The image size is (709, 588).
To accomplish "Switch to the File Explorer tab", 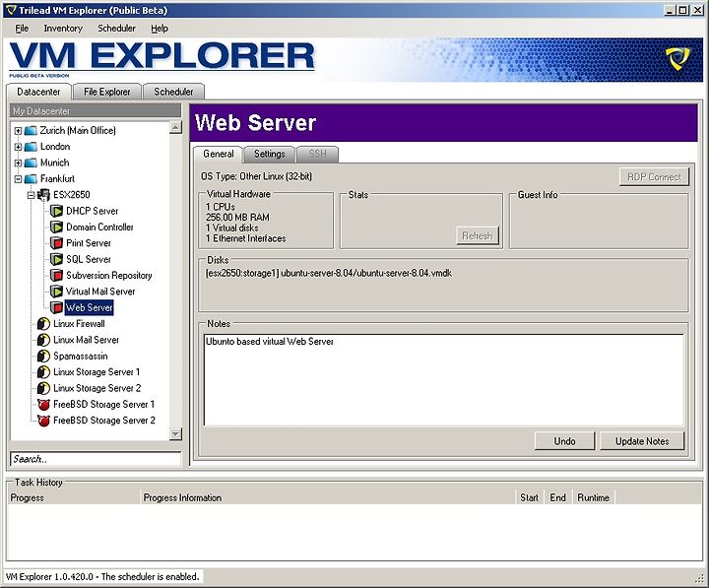I will (x=106, y=92).
